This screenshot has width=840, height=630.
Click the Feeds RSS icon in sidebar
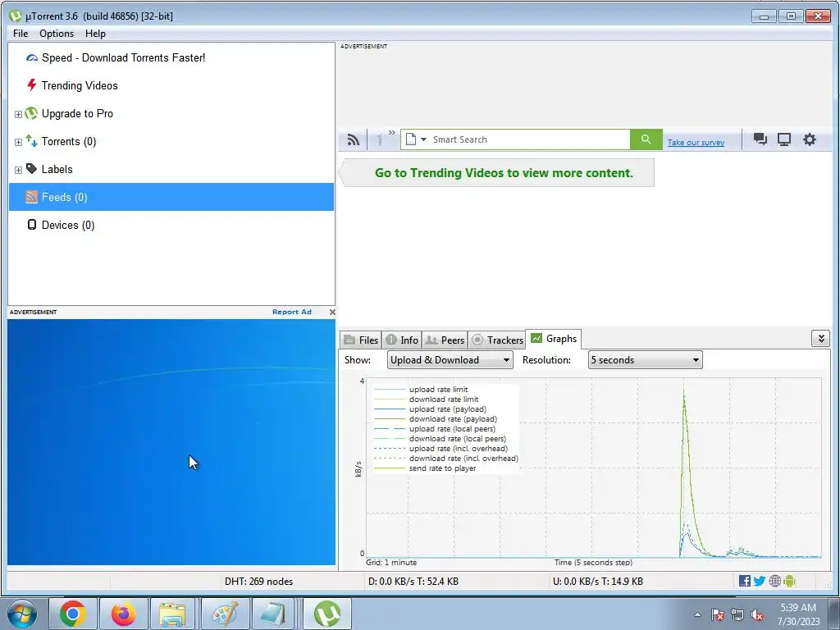click(32, 197)
